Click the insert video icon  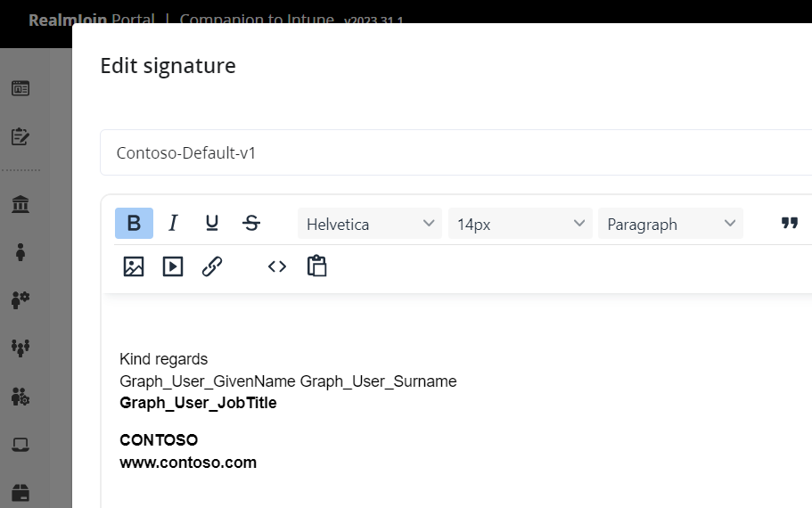173,266
